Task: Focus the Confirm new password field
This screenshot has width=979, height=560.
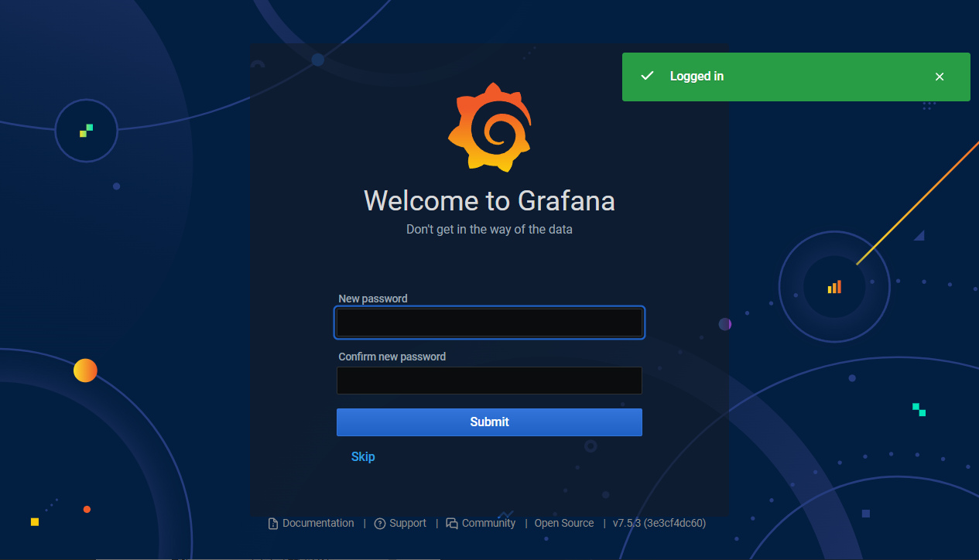Action: [x=489, y=381]
